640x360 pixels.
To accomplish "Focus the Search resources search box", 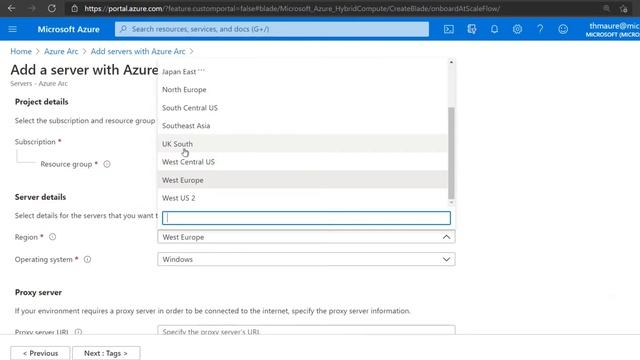I will coord(272,29).
